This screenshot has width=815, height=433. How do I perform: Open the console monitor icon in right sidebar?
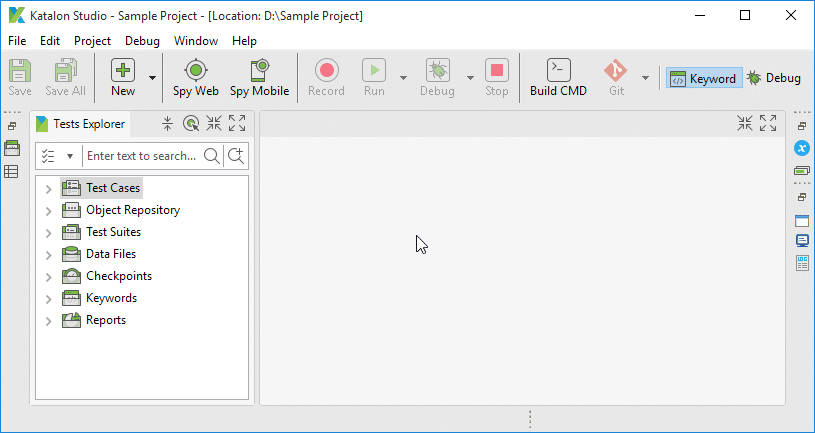coord(802,241)
